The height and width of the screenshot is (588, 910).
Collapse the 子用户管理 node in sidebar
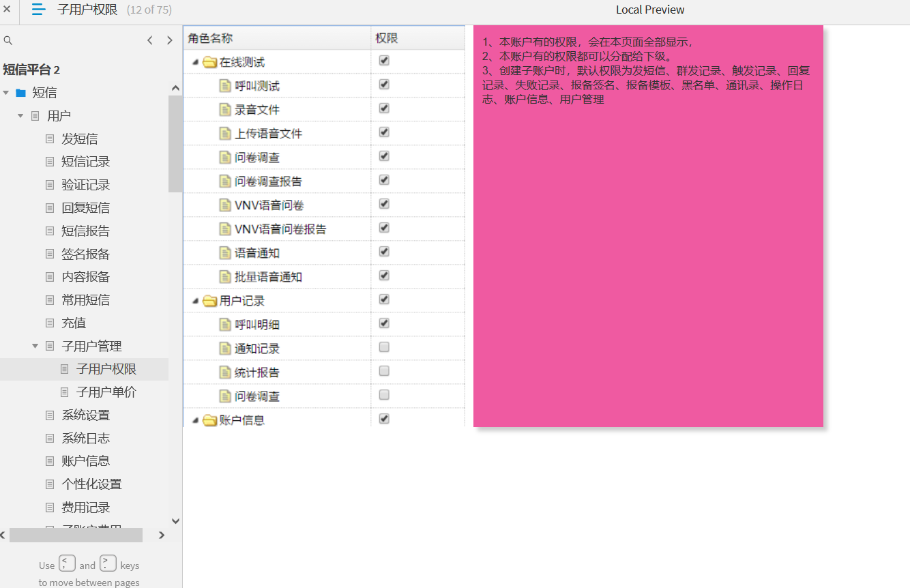pos(35,347)
